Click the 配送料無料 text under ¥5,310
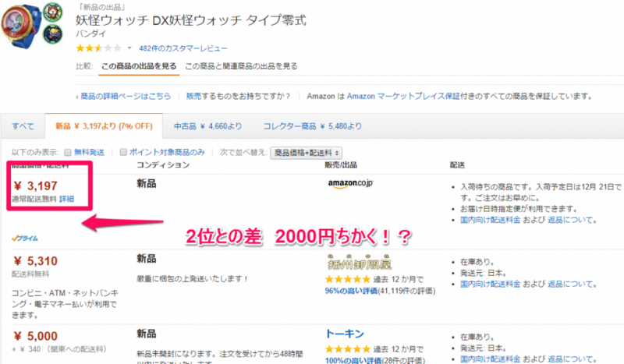624x364 pixels. point(30,274)
